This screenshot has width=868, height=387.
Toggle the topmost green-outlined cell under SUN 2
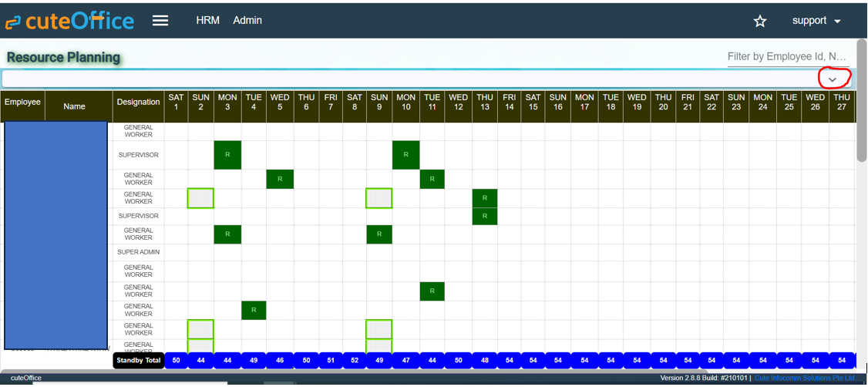tap(200, 198)
